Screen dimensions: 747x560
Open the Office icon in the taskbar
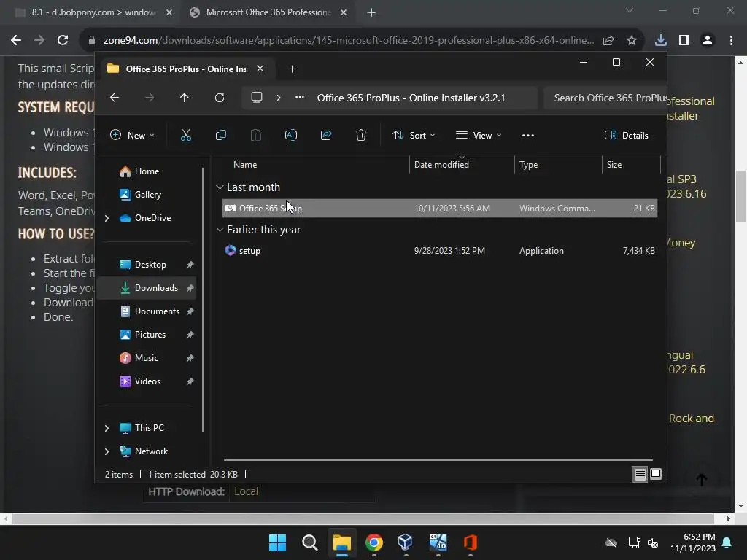[471, 542]
